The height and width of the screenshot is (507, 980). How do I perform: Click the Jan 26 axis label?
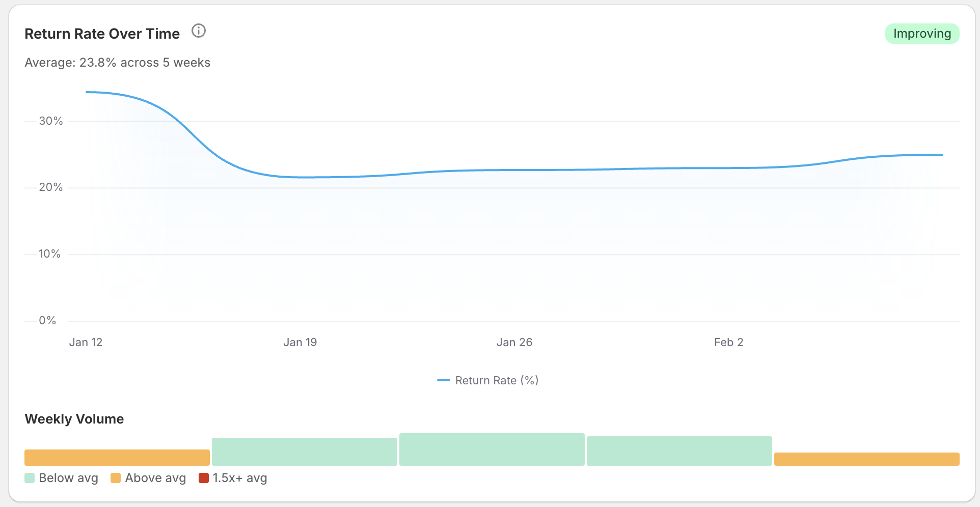pos(514,342)
